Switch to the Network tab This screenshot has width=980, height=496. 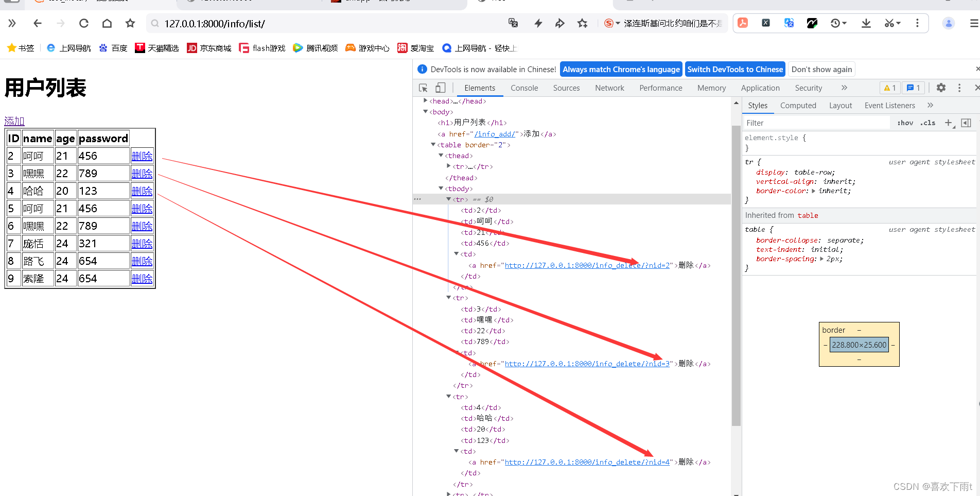click(x=609, y=88)
